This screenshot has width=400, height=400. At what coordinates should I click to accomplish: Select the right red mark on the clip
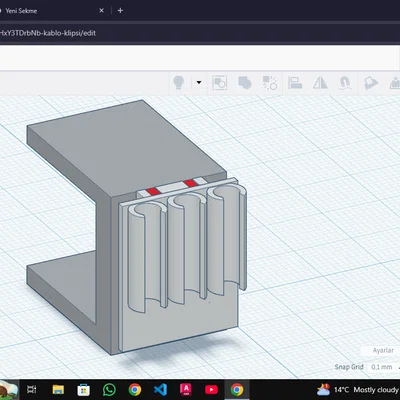190,183
